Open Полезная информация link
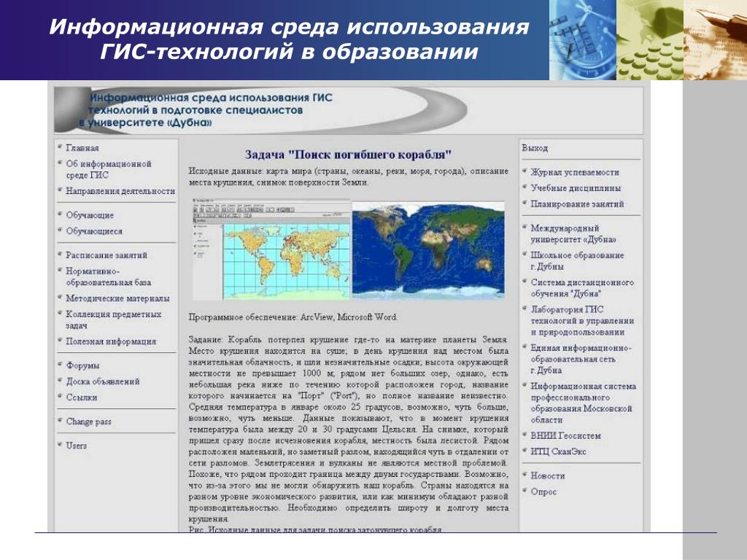The height and width of the screenshot is (560, 747). pyautogui.click(x=111, y=341)
